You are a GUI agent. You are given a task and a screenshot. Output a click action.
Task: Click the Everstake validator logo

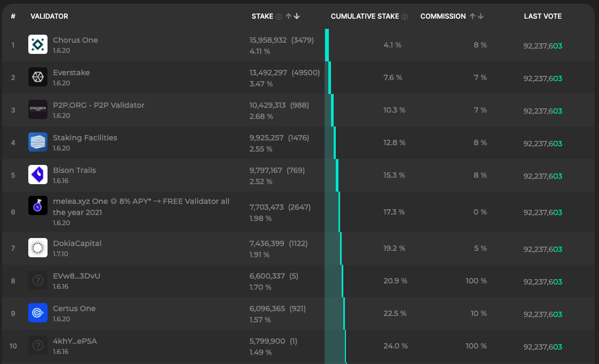click(38, 77)
